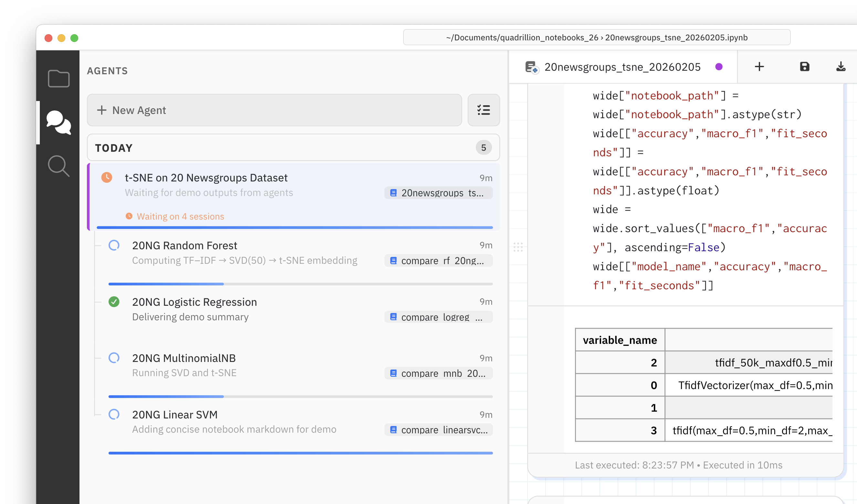Image resolution: width=857 pixels, height=504 pixels.
Task: Open the 20NG MultinomialNB agent session
Action: pyautogui.click(x=183, y=358)
